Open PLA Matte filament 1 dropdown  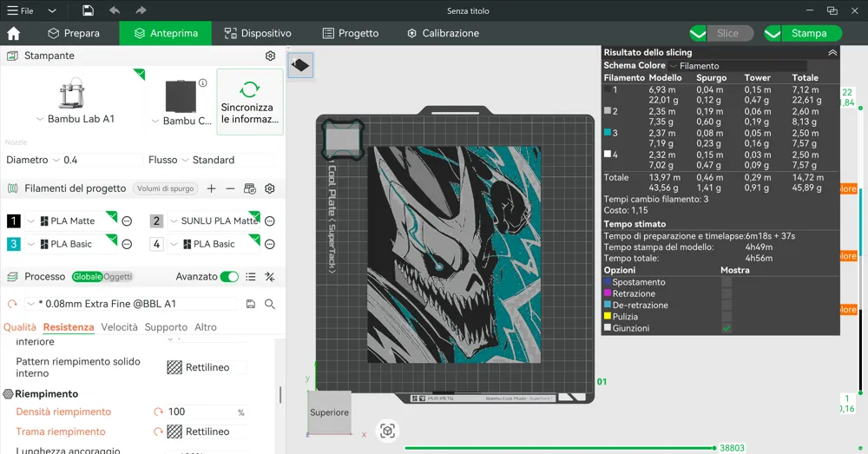pyautogui.click(x=71, y=220)
